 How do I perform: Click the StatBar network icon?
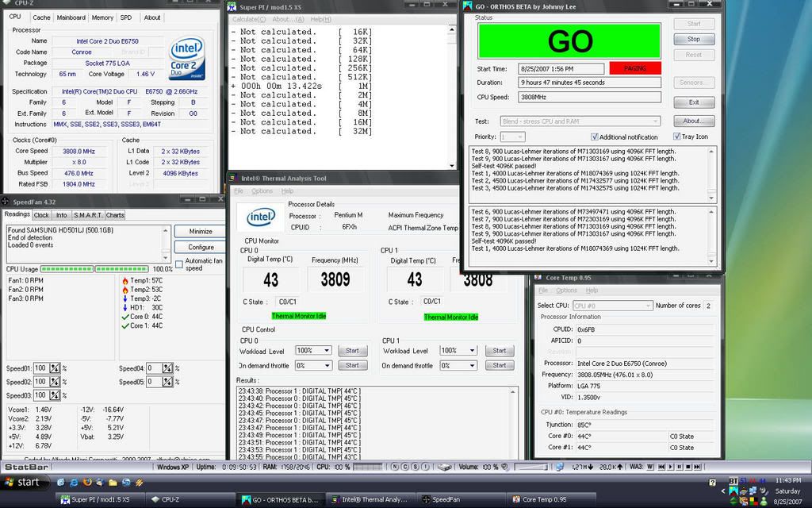point(559,467)
